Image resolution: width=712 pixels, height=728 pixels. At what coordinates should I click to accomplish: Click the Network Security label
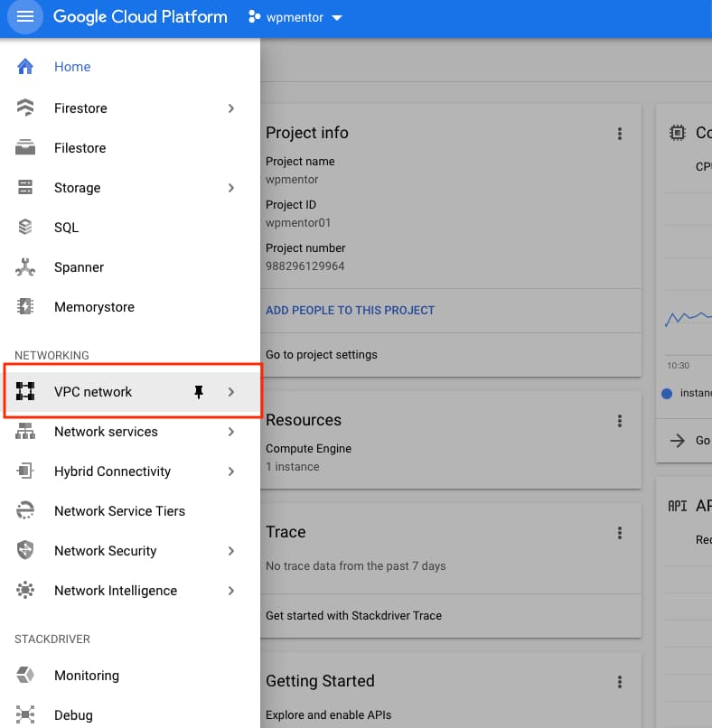tap(106, 551)
